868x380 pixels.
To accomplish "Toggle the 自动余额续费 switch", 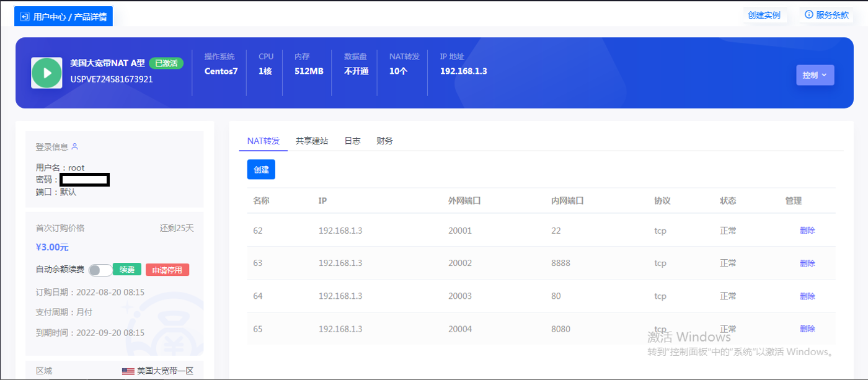I will coord(100,270).
